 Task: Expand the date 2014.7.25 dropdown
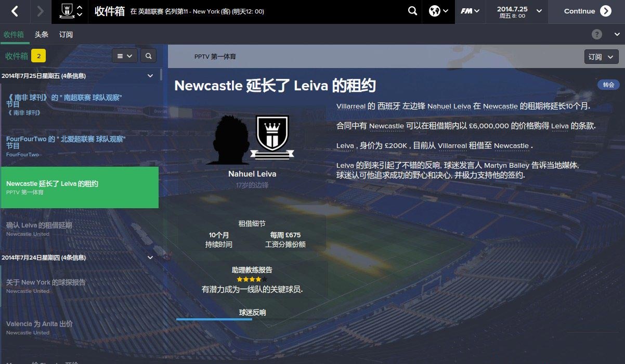tap(539, 11)
